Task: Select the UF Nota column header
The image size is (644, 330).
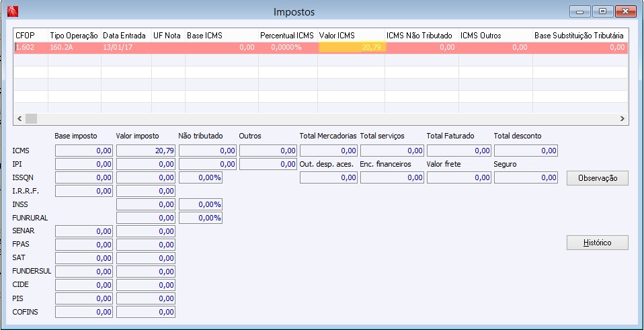Action: point(168,36)
